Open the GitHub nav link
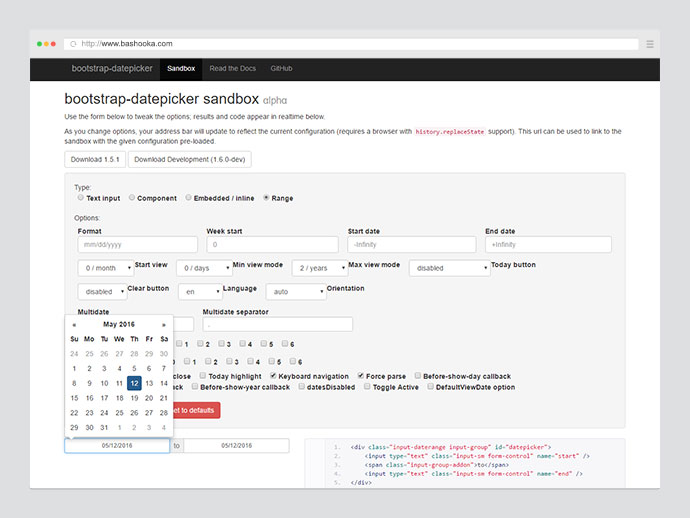This screenshot has width=690, height=518. click(x=281, y=69)
